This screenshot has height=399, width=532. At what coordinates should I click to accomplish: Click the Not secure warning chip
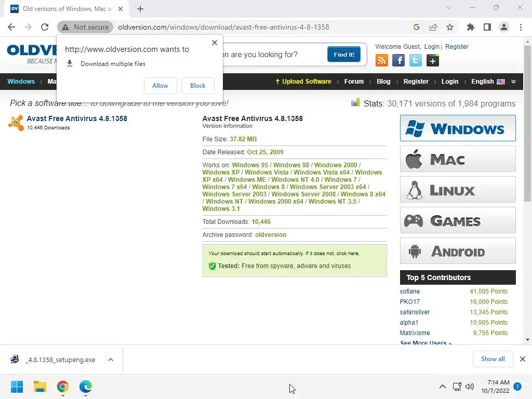(x=85, y=27)
